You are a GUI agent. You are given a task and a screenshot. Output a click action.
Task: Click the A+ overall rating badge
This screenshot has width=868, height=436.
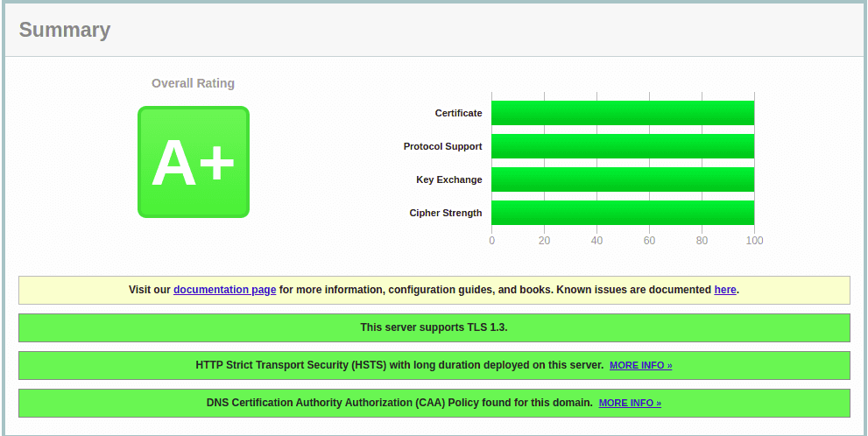193,162
